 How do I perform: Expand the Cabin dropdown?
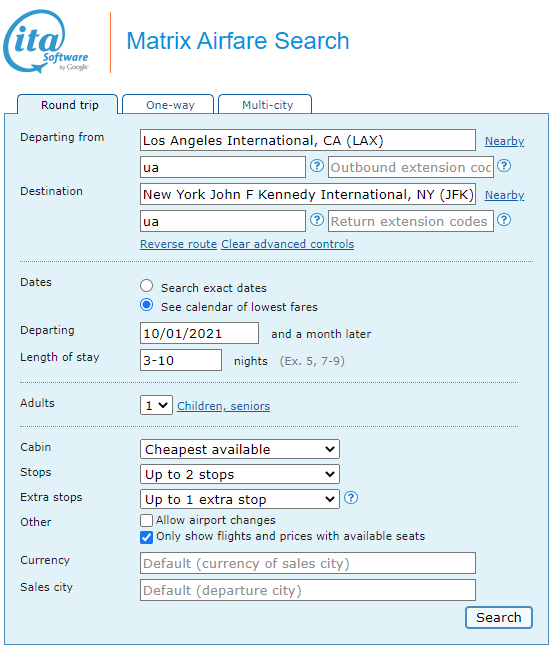pos(240,449)
